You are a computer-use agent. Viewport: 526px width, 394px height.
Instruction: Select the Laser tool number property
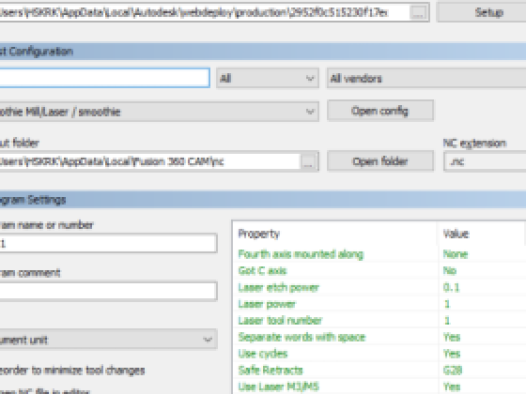(280, 320)
